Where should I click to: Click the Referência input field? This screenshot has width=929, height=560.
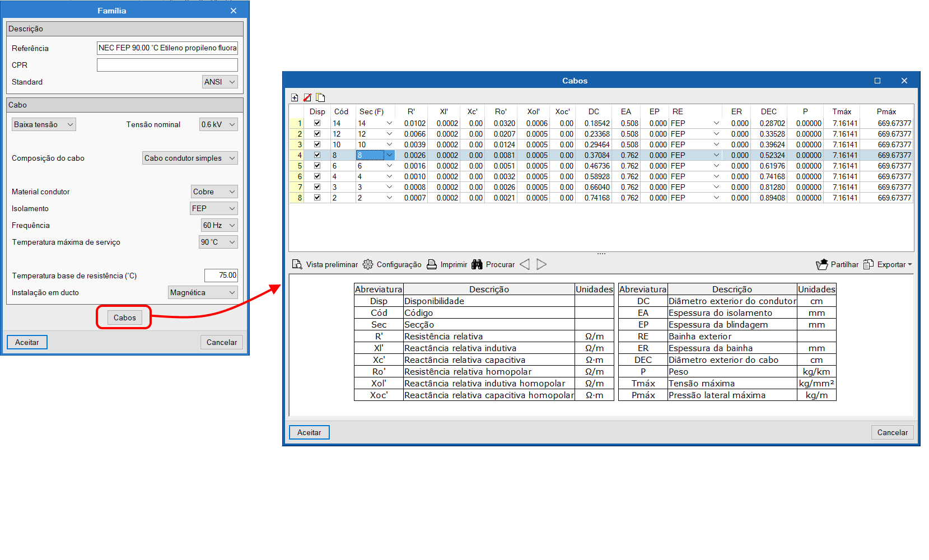click(167, 48)
